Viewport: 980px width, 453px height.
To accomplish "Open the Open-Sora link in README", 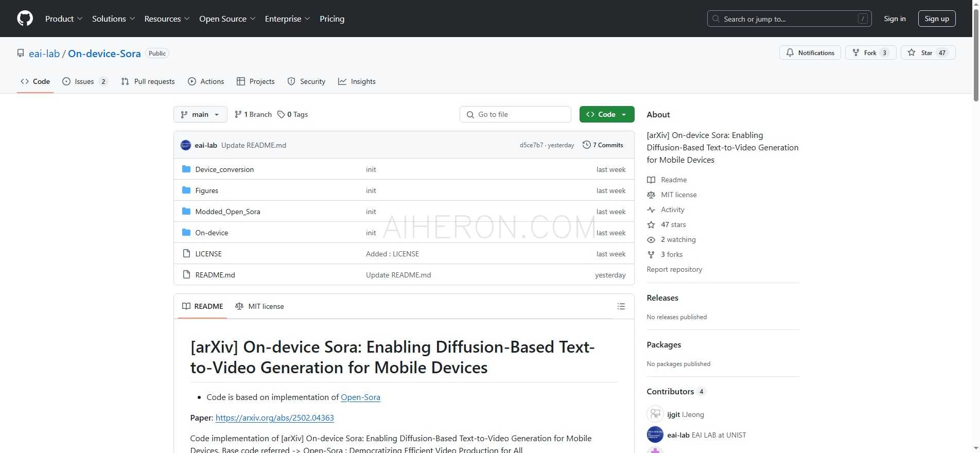I will (x=360, y=397).
